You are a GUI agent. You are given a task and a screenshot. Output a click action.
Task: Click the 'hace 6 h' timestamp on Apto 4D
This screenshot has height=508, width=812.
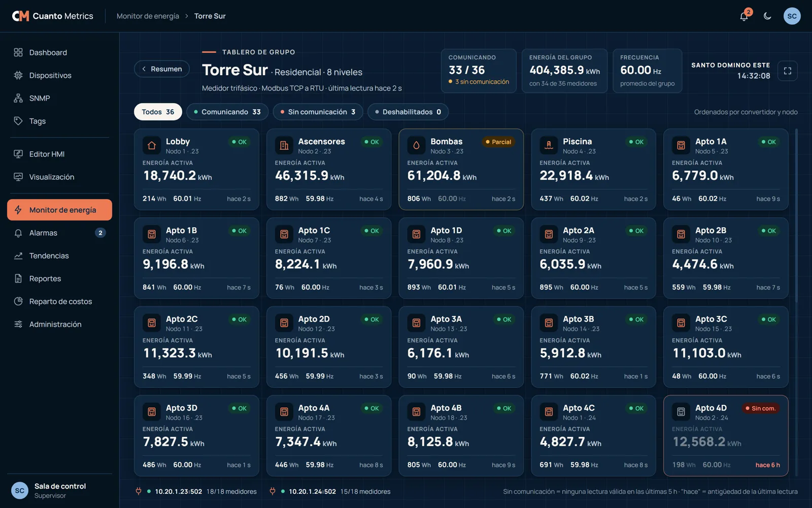767,465
